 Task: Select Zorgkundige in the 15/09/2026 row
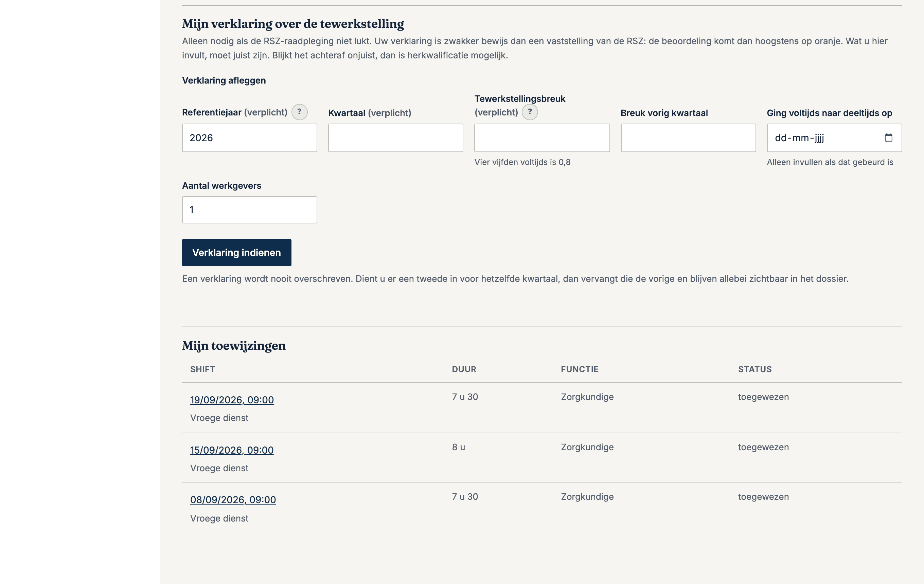(x=587, y=447)
